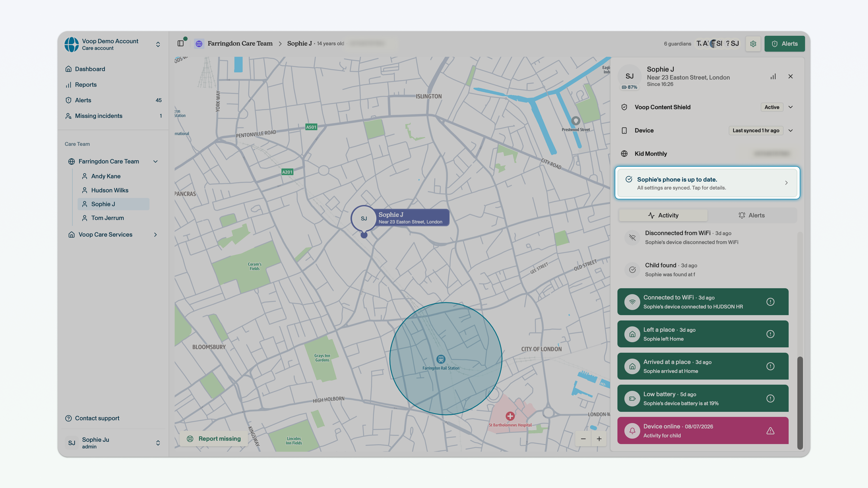This screenshot has height=488, width=868.
Task: Click the activity list scrollbar
Action: (x=800, y=403)
